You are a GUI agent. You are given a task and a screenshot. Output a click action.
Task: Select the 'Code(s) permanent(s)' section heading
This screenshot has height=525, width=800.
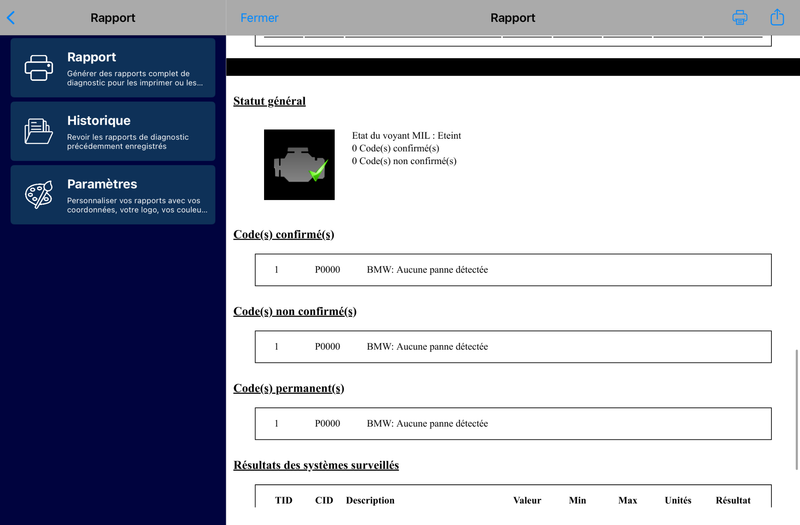[x=289, y=389]
